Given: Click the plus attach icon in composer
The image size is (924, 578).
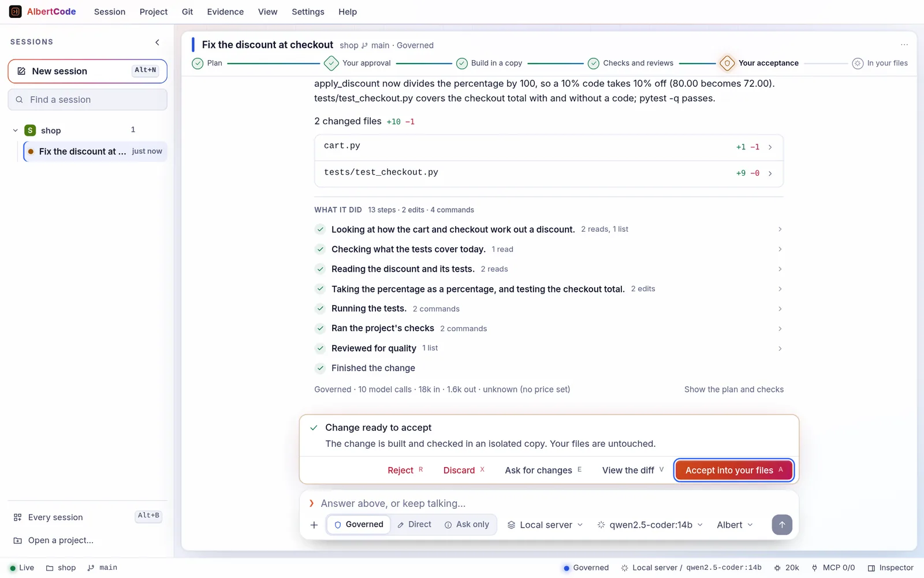Looking at the screenshot, I should pos(314,525).
